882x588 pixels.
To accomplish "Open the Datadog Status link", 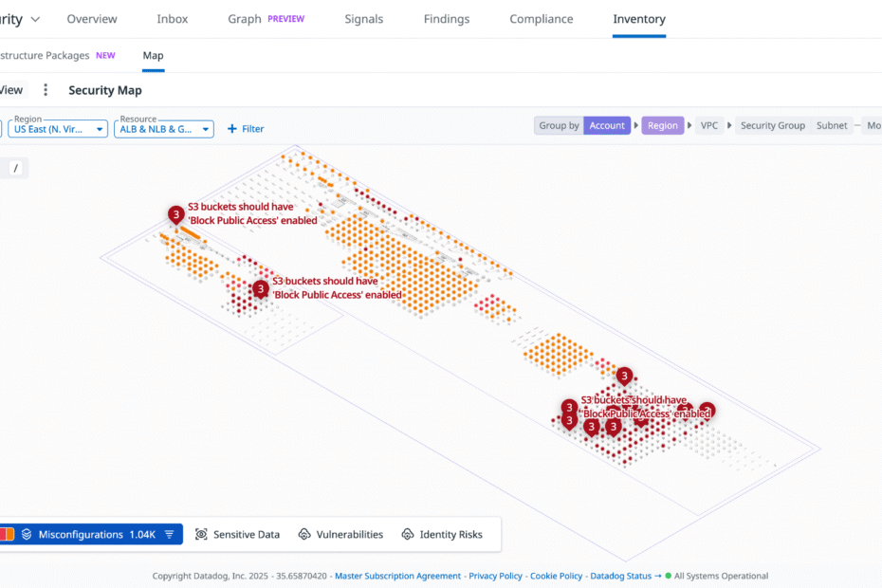I will pyautogui.click(x=626, y=577).
